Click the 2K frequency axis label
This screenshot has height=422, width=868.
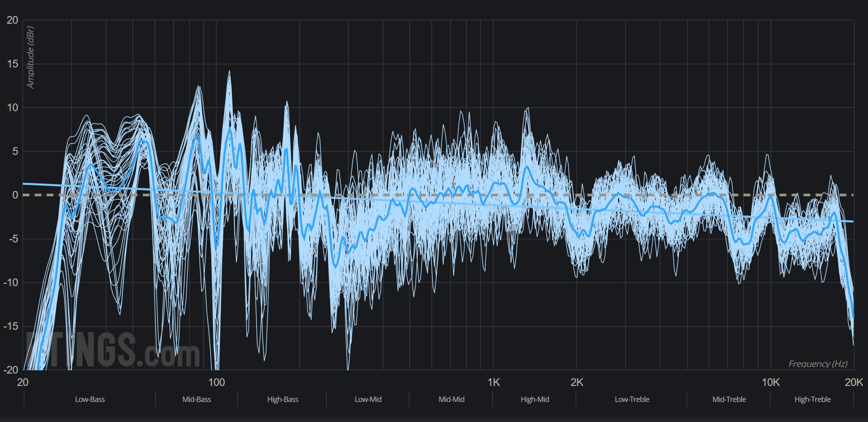coord(577,382)
